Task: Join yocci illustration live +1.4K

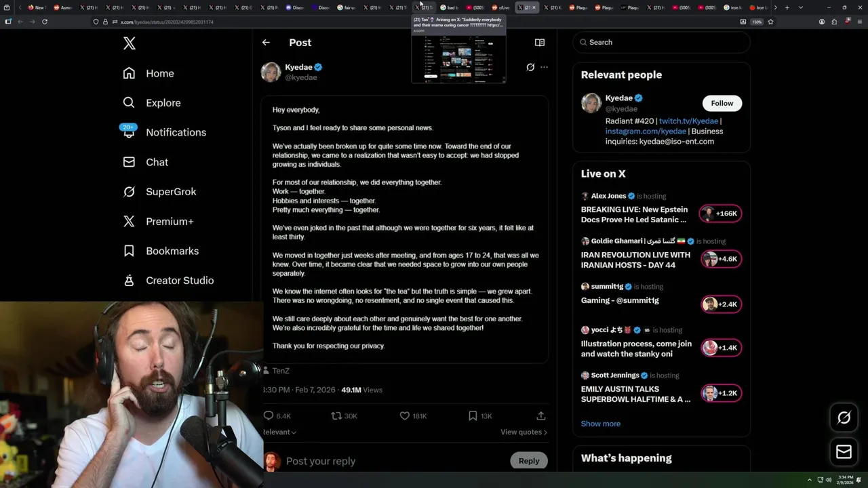Action: 720,348
